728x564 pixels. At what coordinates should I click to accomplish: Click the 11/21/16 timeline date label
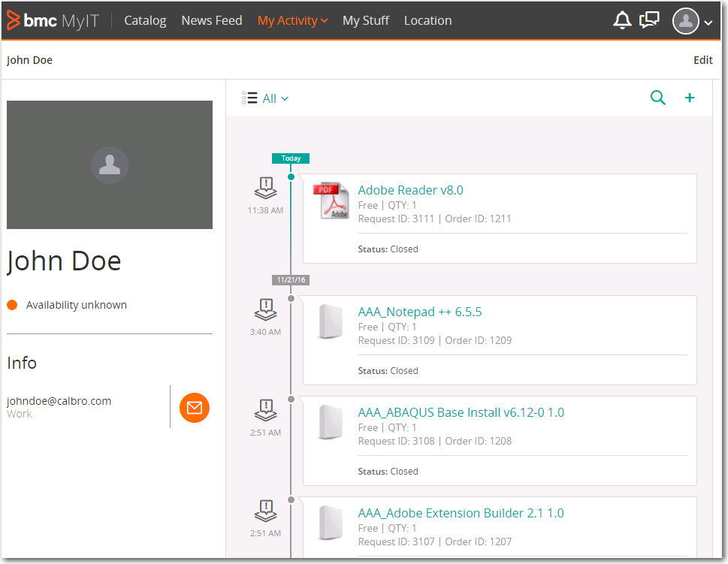pos(291,280)
